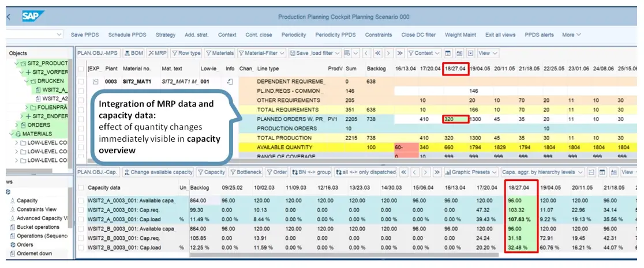Click Exit all views

coord(500,35)
